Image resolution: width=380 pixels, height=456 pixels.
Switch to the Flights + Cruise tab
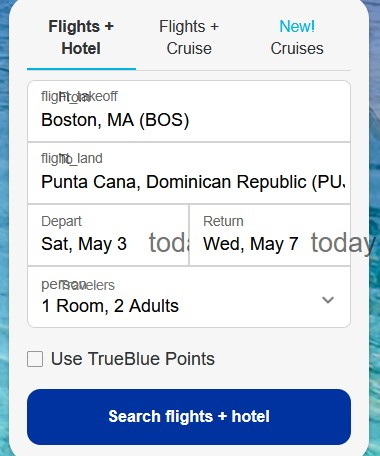point(189,37)
